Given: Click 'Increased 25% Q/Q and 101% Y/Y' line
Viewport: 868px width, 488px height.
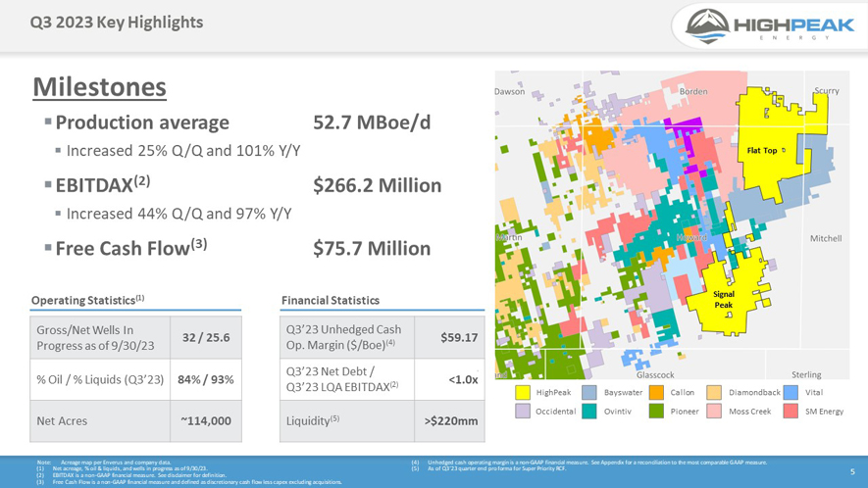Looking at the screenshot, I should 183,151.
